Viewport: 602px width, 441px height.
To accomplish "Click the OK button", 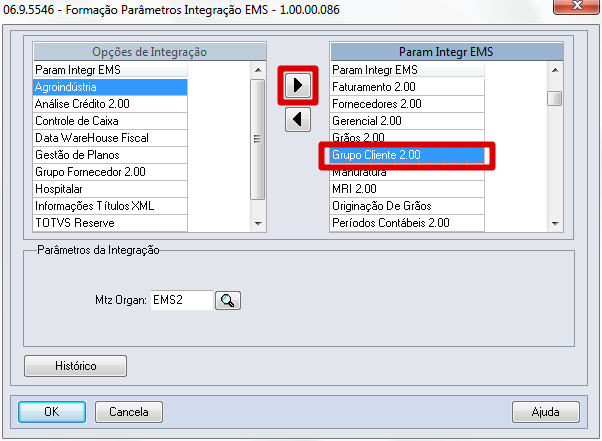I will point(52,412).
